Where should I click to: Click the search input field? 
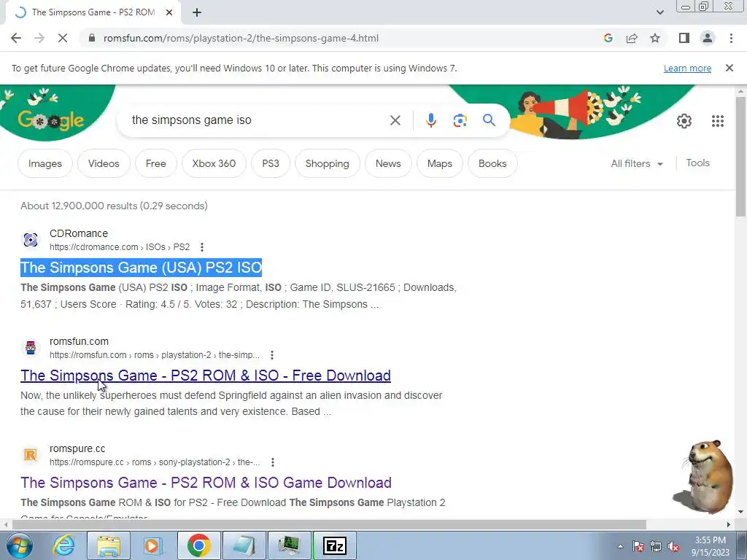coord(258,120)
